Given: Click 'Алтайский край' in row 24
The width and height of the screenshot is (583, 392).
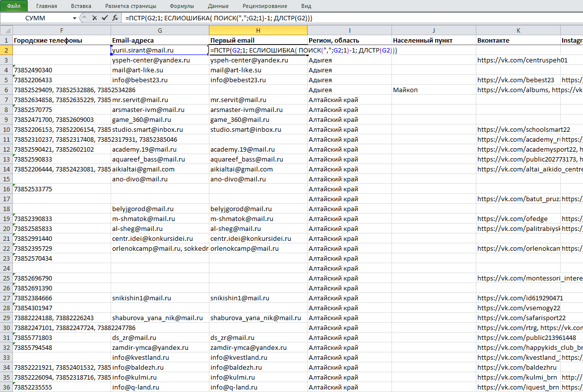Looking at the screenshot, I should [x=333, y=269].
